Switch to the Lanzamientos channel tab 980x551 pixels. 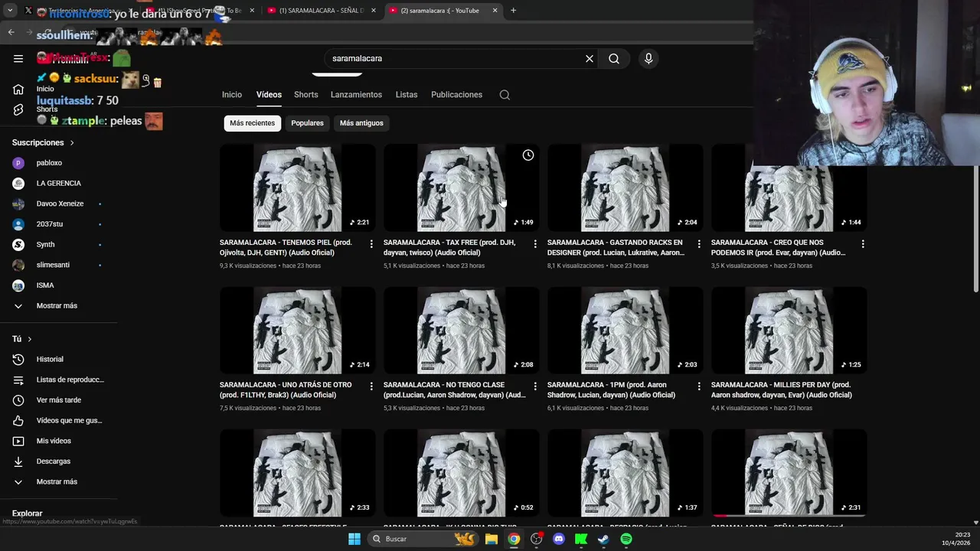click(356, 95)
